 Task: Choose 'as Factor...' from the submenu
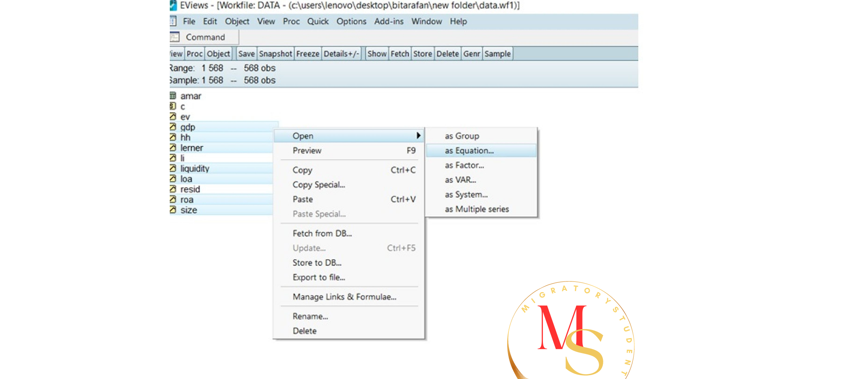tap(481, 165)
